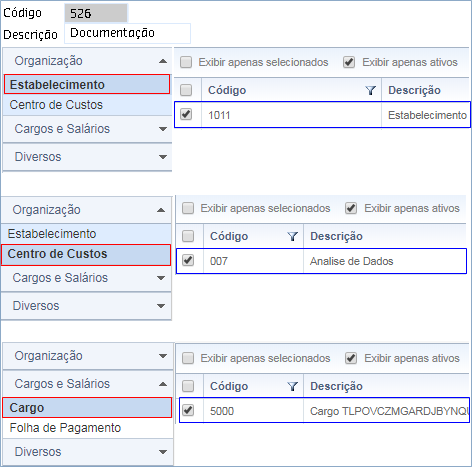
Task: Expand Cargos e Salários in the top panel
Action: point(163,129)
